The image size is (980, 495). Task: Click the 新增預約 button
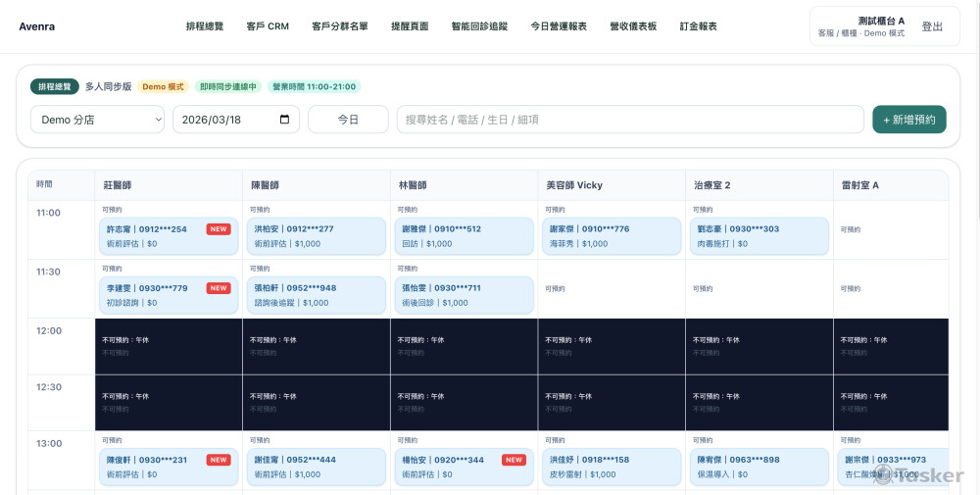point(908,120)
